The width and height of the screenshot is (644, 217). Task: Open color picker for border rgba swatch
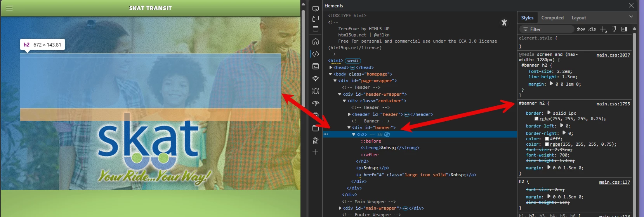pos(536,119)
